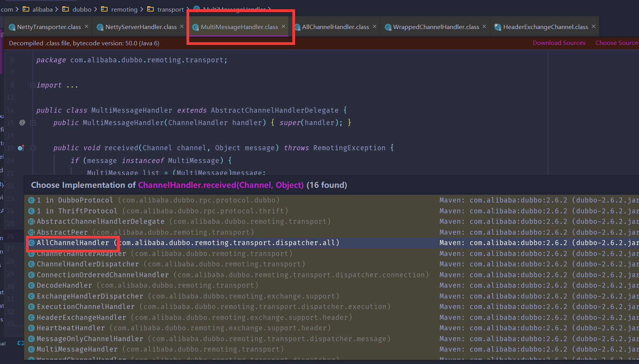Click dubbo in the breadcrumb path
Viewport: 639px width, 364px height.
82,9
